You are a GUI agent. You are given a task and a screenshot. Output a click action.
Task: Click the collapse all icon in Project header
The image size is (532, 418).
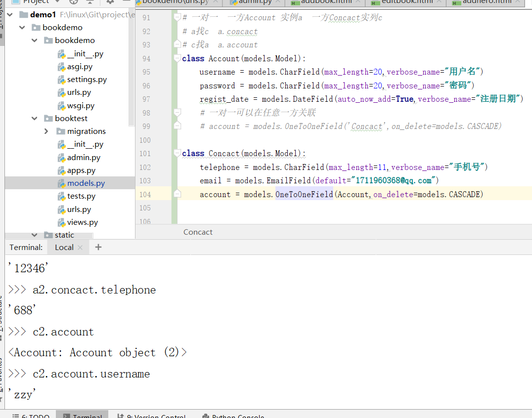90,1
